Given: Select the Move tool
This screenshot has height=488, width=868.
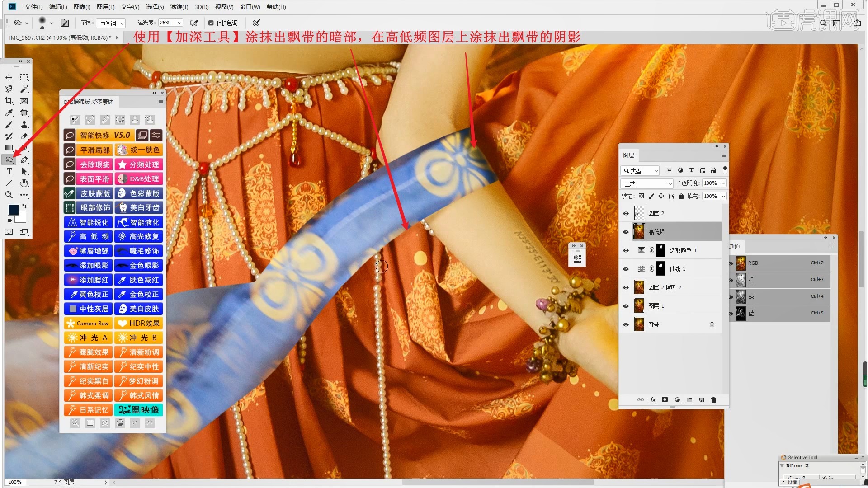Looking at the screenshot, I should (x=9, y=77).
